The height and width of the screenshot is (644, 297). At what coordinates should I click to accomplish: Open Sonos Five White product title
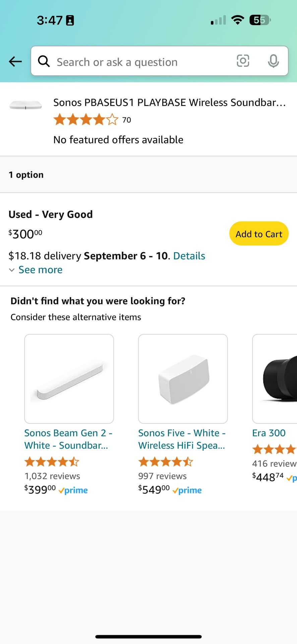[x=182, y=439]
